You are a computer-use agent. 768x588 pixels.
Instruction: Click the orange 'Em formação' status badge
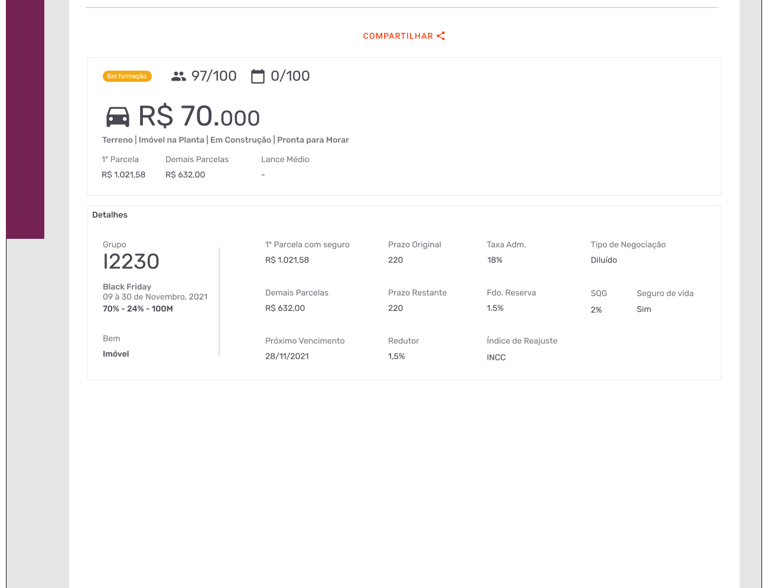click(127, 76)
